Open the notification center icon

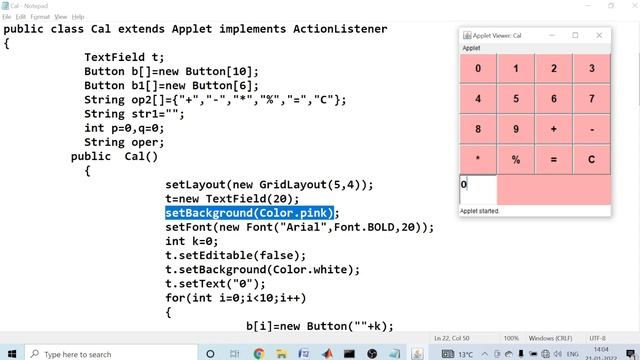coord(631,354)
